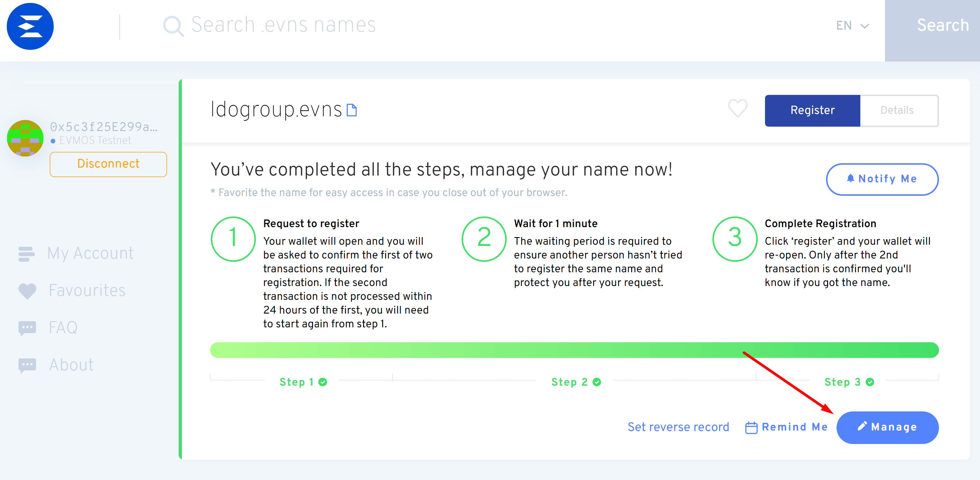Click the magnifier search icon

[x=173, y=26]
